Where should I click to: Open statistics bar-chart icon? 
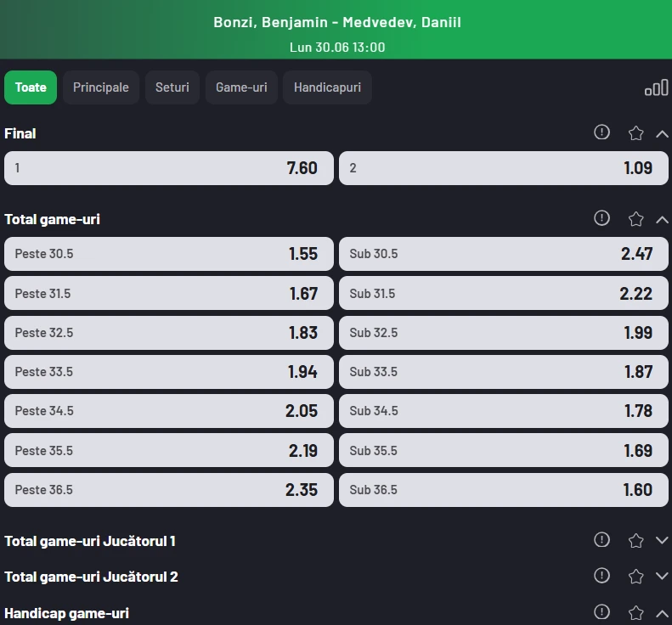[656, 87]
